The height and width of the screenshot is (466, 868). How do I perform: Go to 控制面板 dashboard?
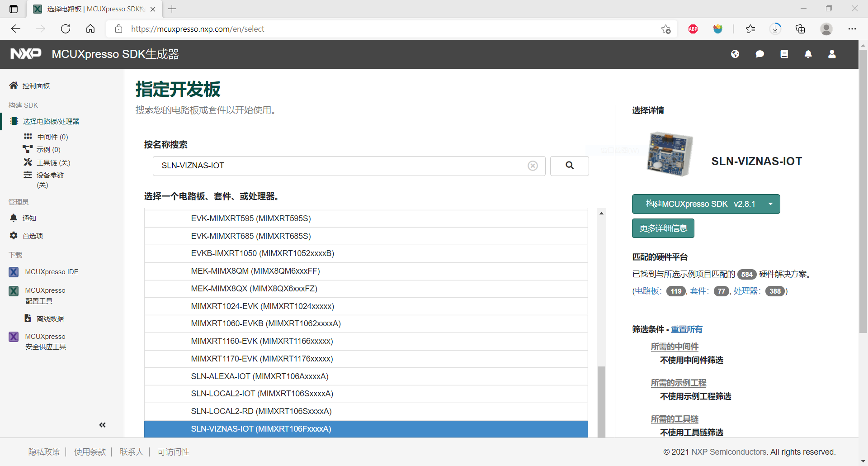(30, 86)
